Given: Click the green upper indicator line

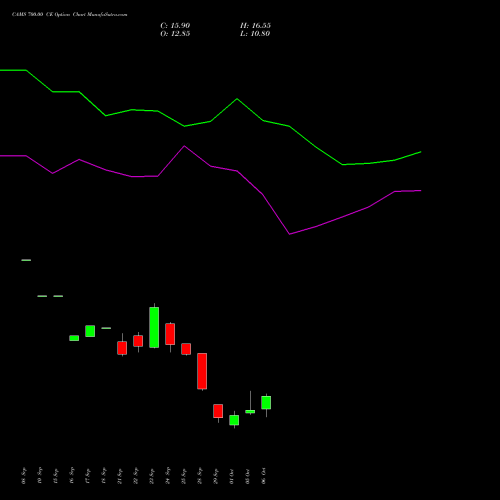Looking at the screenshot, I should [x=211, y=121].
